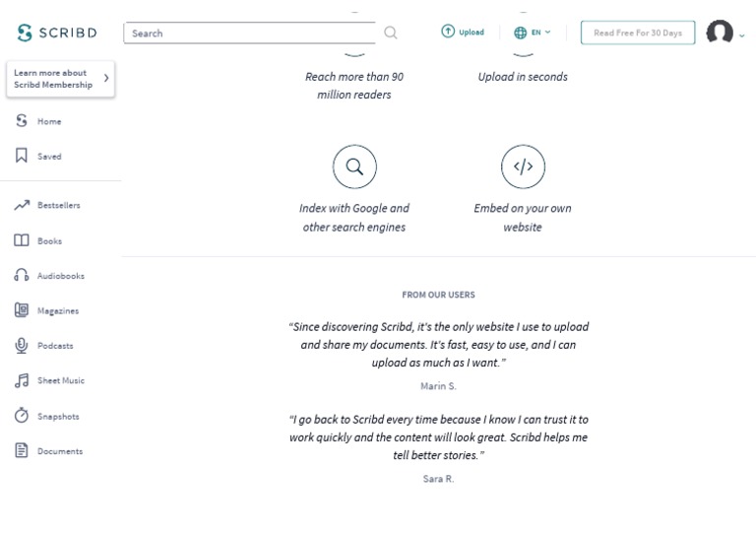The image size is (756, 535).
Task: Open the Bestsellers trending icon
Action: (22, 206)
